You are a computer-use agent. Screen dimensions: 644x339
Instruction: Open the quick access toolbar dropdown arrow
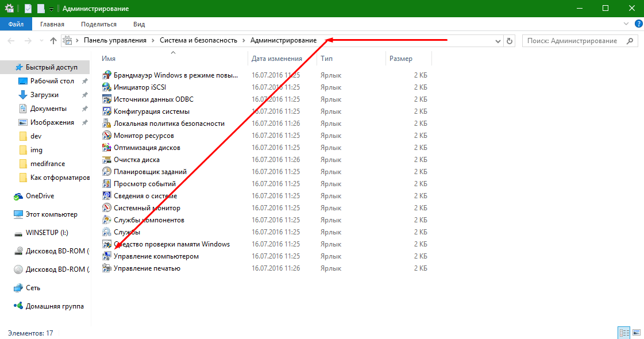pos(52,9)
